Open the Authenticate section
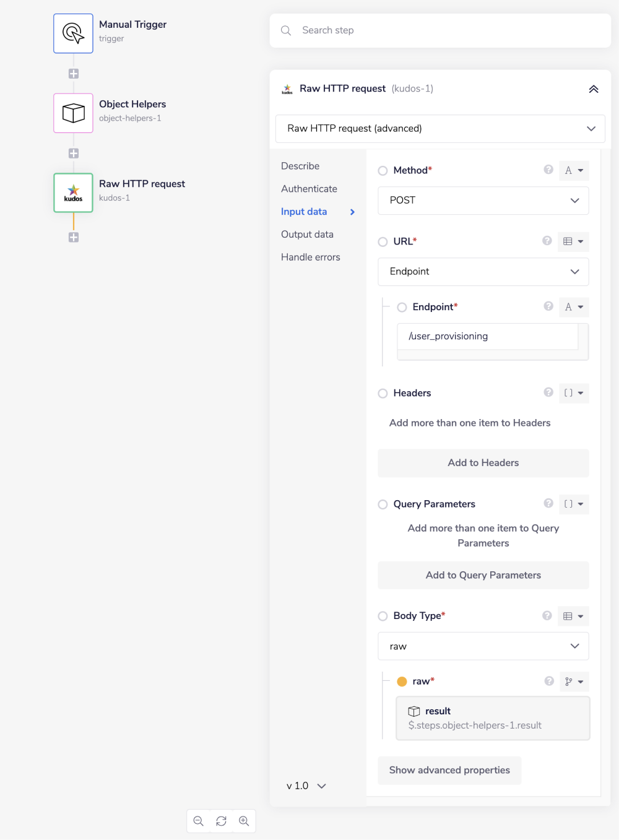619x840 pixels. coord(309,188)
